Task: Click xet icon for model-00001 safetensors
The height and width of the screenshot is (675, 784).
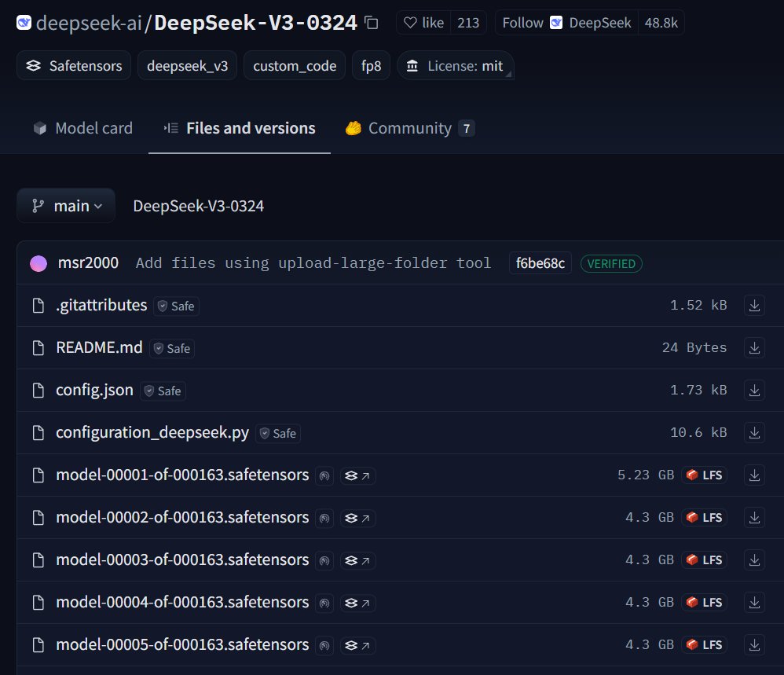Action: pos(324,475)
